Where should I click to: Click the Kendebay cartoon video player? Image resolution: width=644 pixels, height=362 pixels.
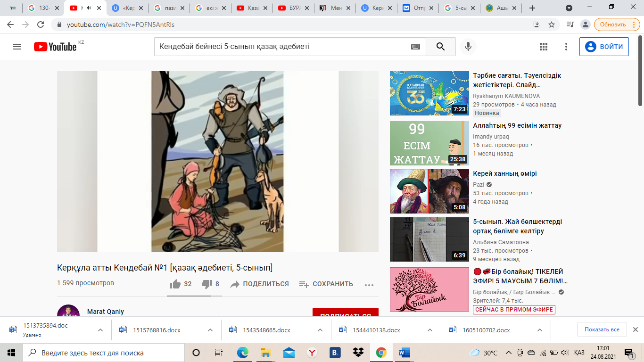click(x=218, y=162)
